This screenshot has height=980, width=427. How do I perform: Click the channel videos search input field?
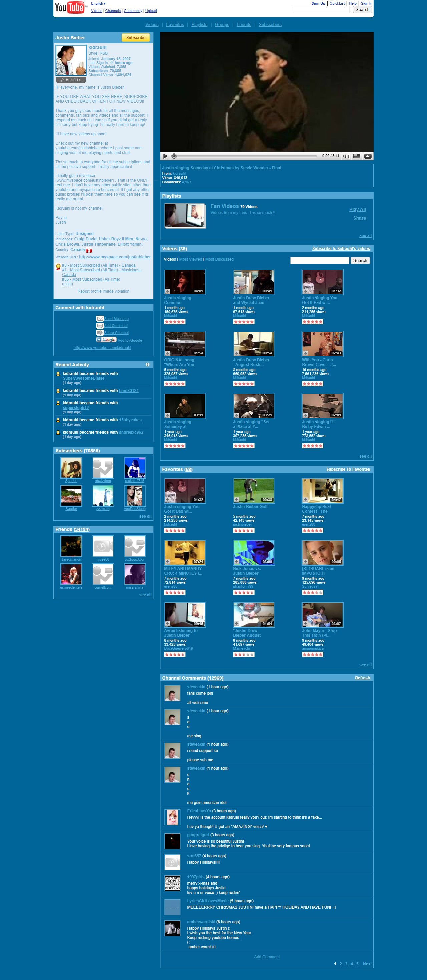tap(319, 261)
